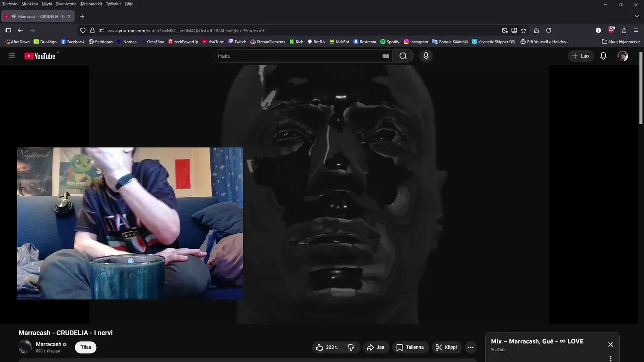Open the YouTube guide hamburger menu
This screenshot has width=644, height=362.
click(12, 56)
